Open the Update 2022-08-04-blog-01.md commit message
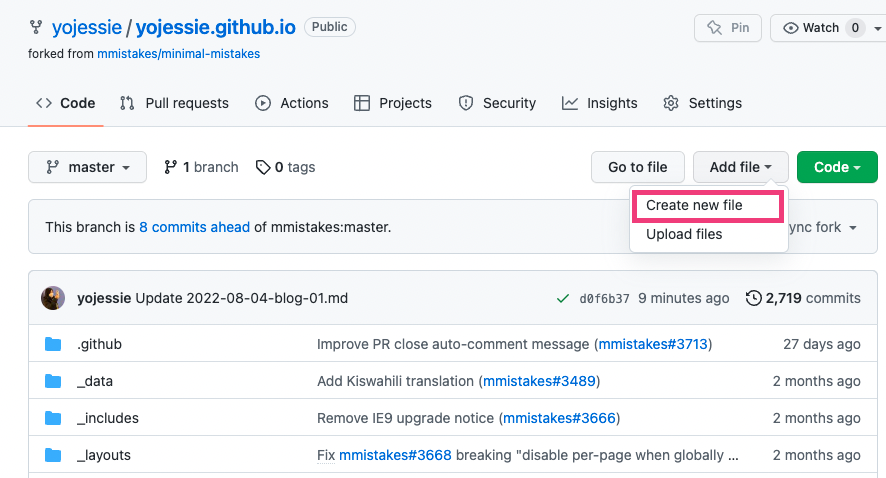Image resolution: width=886 pixels, height=478 pixels. click(x=241, y=298)
